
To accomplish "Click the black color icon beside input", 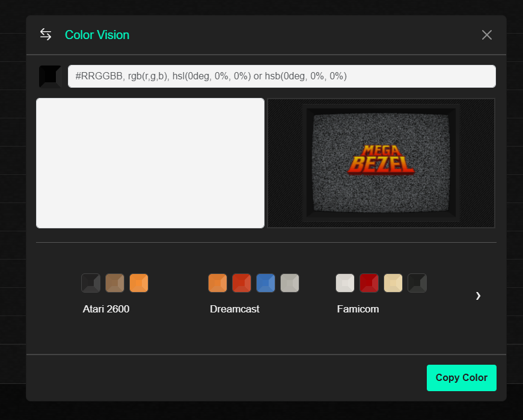I will [x=50, y=76].
